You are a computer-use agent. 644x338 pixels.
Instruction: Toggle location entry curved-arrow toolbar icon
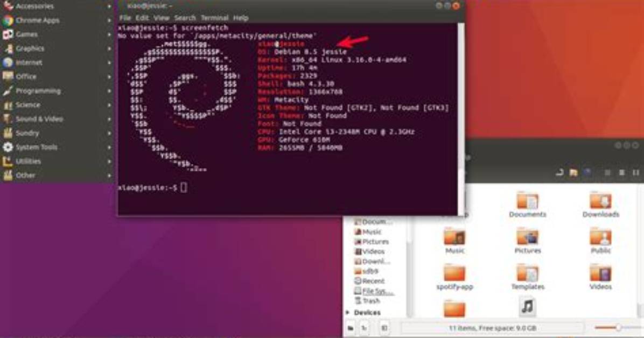pos(559,172)
